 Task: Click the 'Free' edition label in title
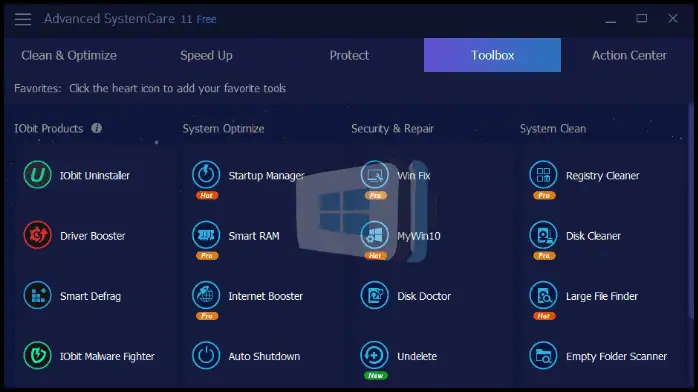pos(206,19)
